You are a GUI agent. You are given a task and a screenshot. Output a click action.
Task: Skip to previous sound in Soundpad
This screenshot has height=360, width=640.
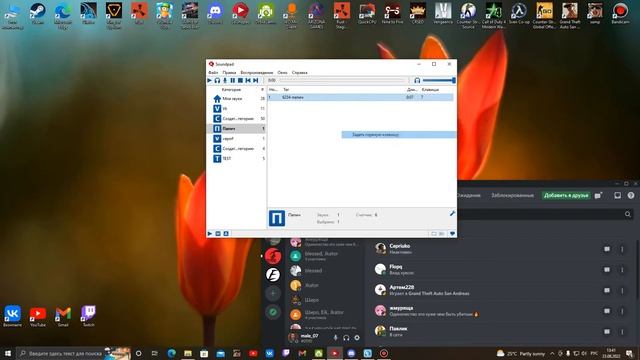point(248,80)
